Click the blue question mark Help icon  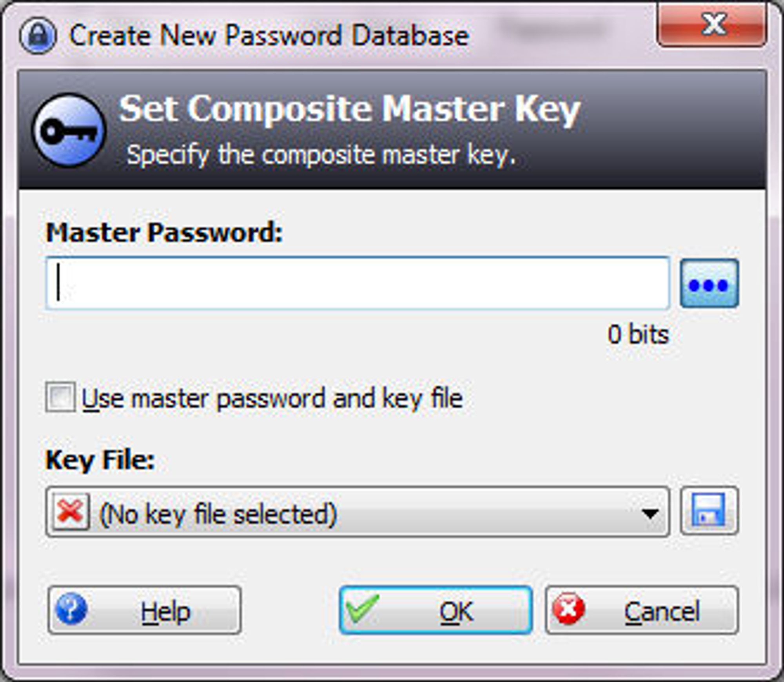tap(71, 609)
